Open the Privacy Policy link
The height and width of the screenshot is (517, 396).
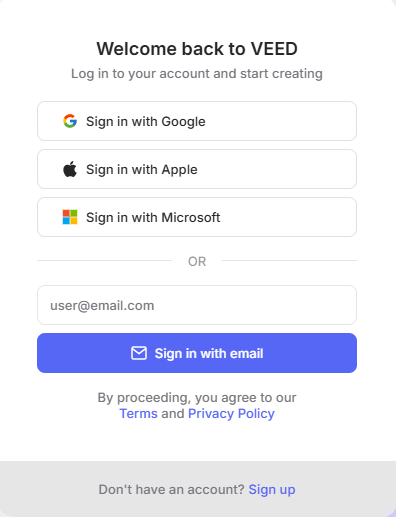click(231, 414)
